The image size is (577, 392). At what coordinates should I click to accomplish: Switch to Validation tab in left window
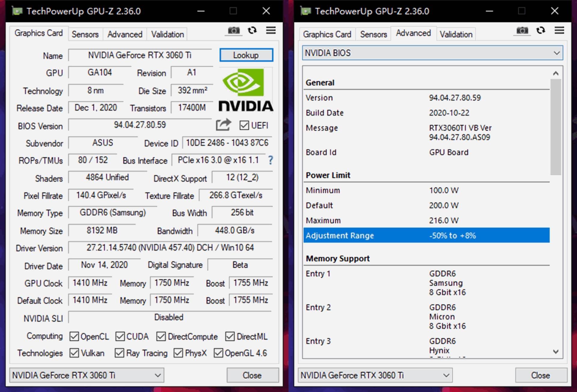pyautogui.click(x=167, y=34)
